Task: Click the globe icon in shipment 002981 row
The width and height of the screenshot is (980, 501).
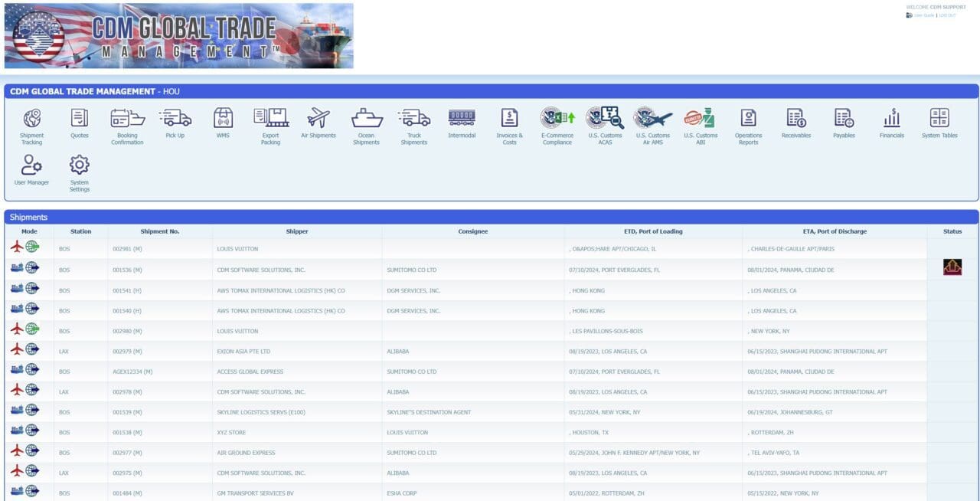Action: tap(32, 247)
